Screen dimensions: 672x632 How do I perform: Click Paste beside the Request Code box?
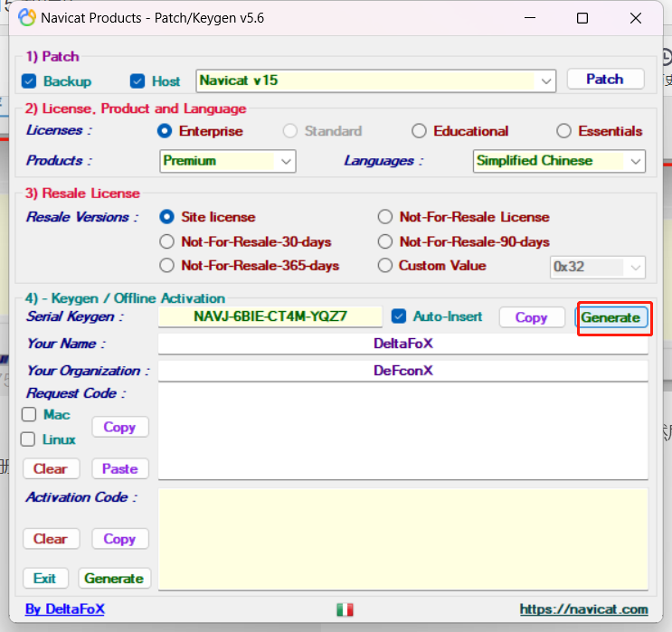(119, 468)
